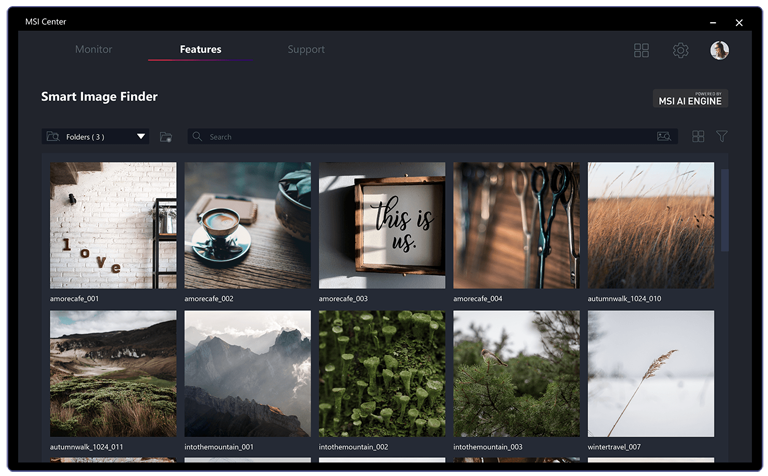The image size is (768, 476).
Task: Switch to the Support tab
Action: point(306,49)
